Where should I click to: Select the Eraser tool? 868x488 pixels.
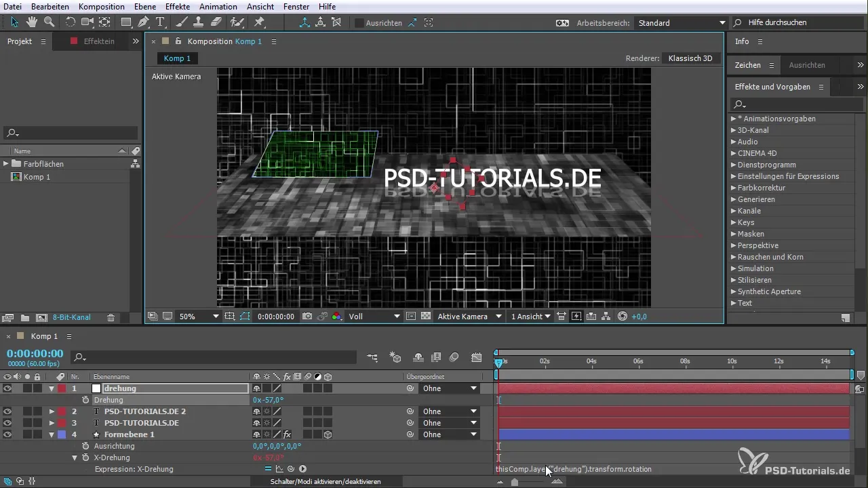[216, 22]
